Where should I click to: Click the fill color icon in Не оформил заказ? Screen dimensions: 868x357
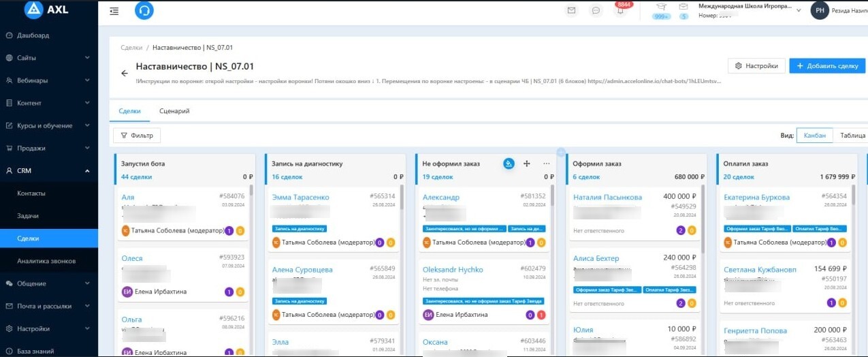click(509, 164)
